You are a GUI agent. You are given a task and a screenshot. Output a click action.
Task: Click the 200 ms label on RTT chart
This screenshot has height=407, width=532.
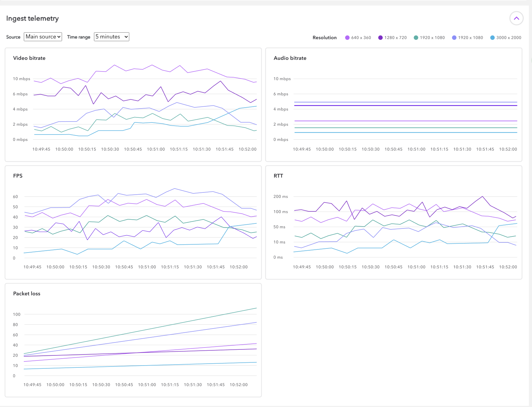pos(281,197)
